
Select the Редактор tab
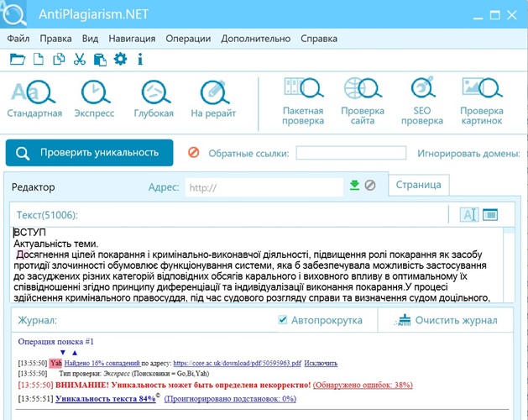33,187
